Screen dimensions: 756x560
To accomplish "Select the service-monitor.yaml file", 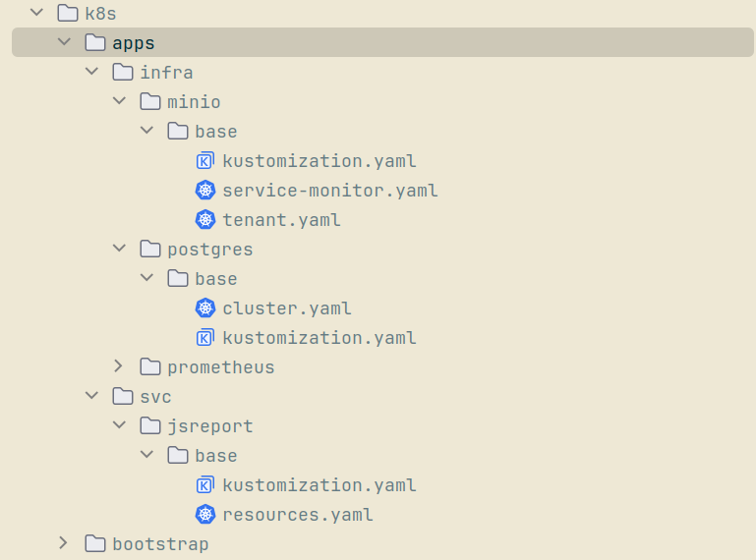I will point(329,191).
